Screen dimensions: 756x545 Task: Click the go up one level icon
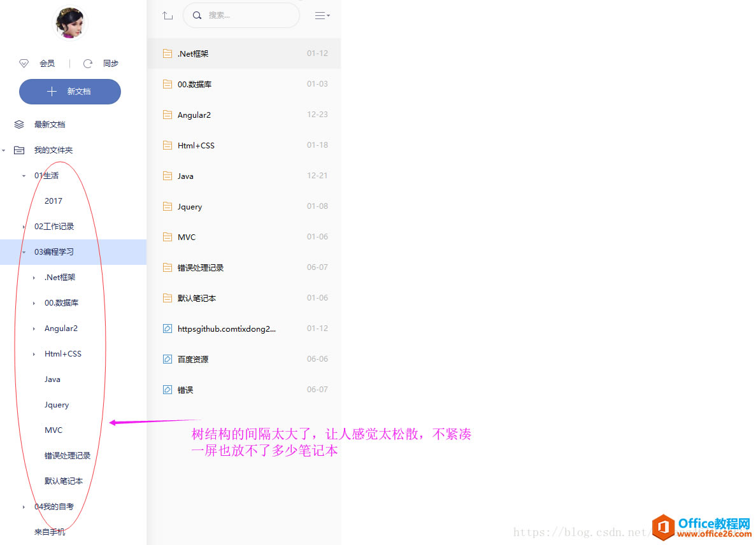(168, 16)
